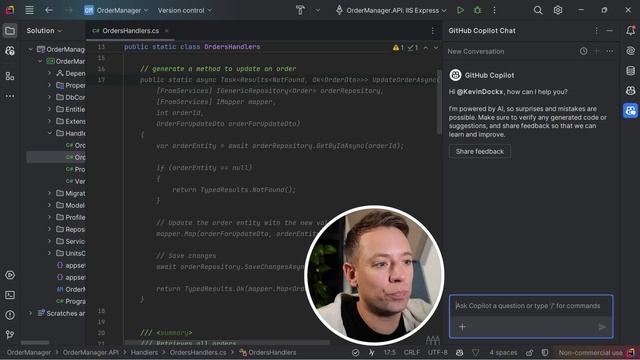Expand Scratches and Consoles node
This screenshot has height=360, width=640.
point(30,313)
